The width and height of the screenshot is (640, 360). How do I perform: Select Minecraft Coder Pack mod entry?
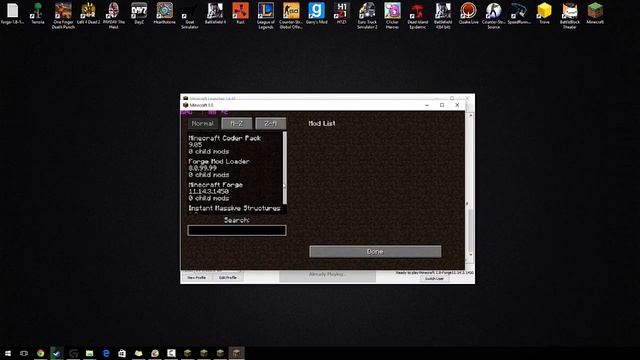[x=235, y=144]
